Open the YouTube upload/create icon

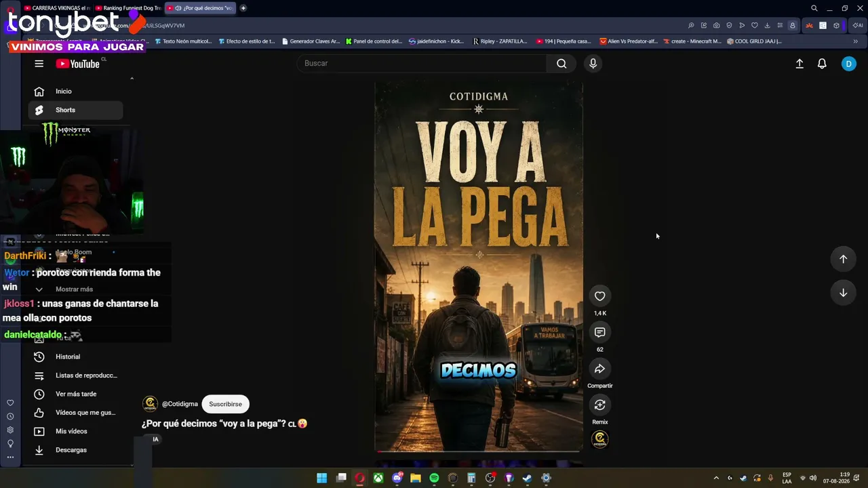click(x=800, y=64)
